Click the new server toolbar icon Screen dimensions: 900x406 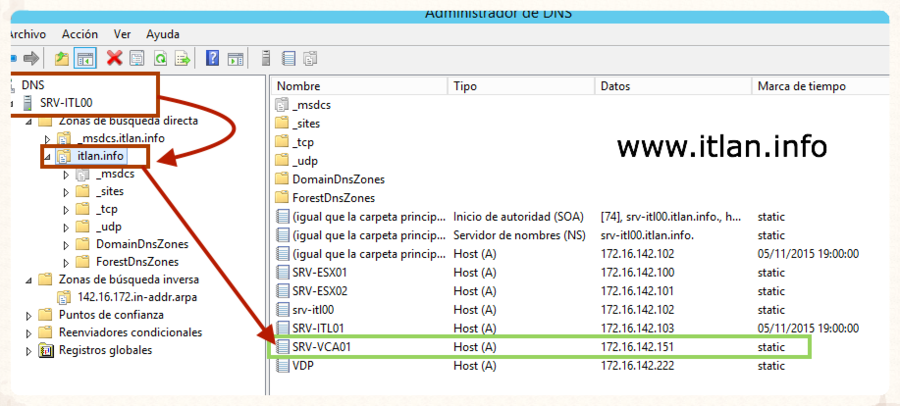[x=265, y=58]
